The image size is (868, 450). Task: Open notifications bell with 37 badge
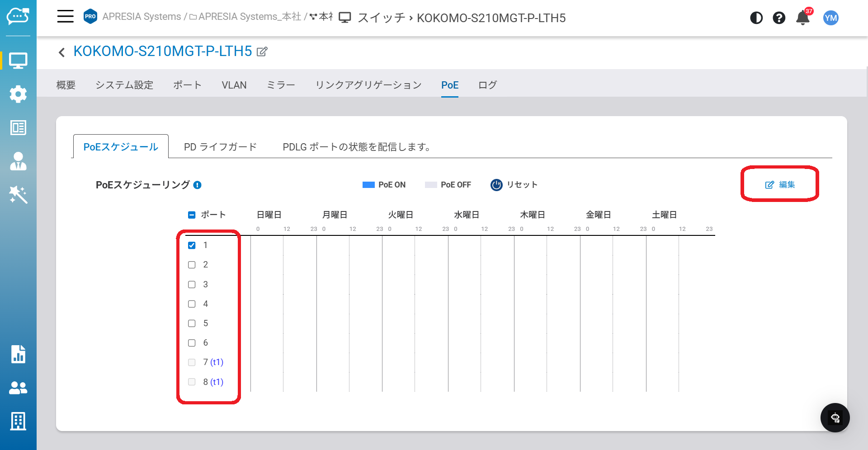pyautogui.click(x=803, y=18)
